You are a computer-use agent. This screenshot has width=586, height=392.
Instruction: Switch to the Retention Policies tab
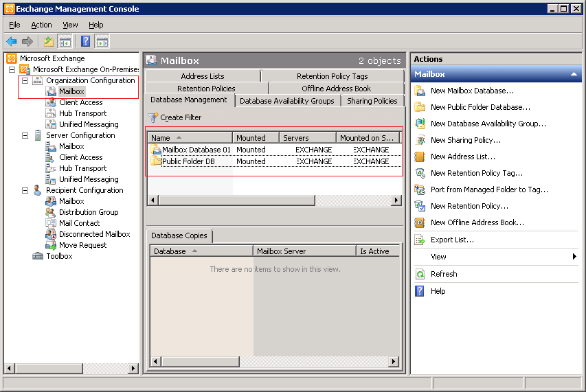click(x=206, y=89)
